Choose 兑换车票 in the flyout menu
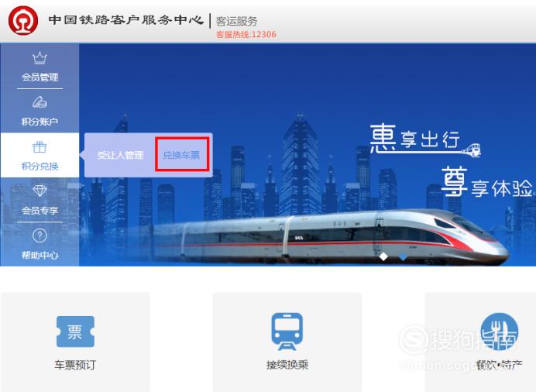 (181, 155)
